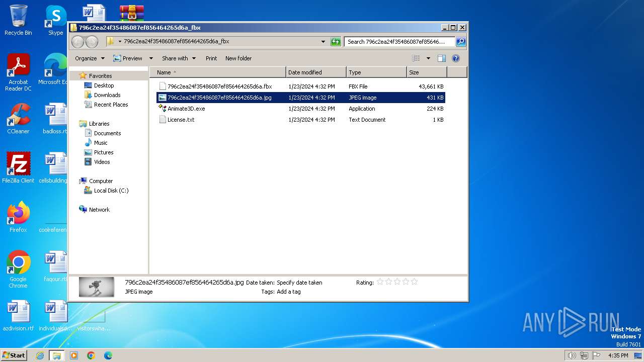Sort files by the Name column
The image size is (644, 362).
pyautogui.click(x=218, y=72)
